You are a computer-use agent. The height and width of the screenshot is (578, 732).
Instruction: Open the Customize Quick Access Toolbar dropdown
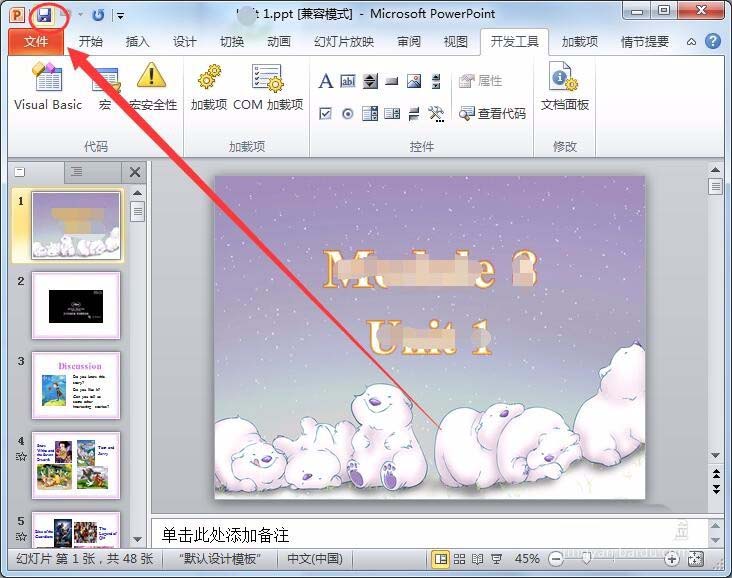120,16
